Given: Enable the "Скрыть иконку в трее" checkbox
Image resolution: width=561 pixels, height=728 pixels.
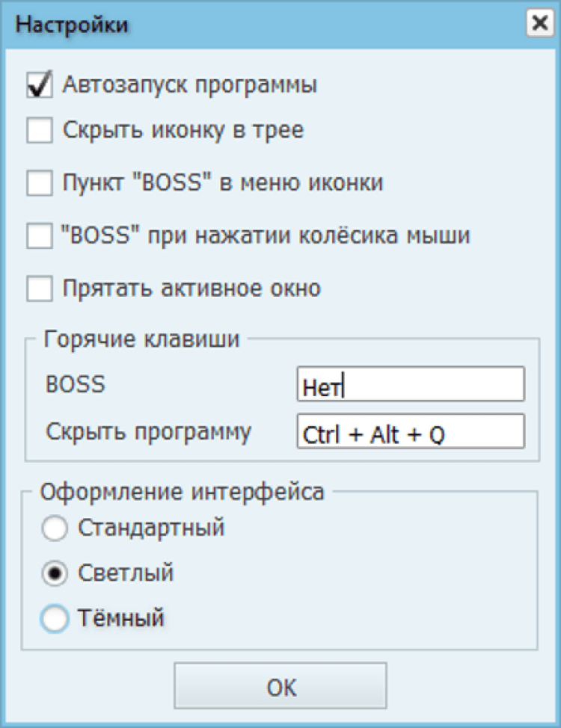Looking at the screenshot, I should [39, 130].
